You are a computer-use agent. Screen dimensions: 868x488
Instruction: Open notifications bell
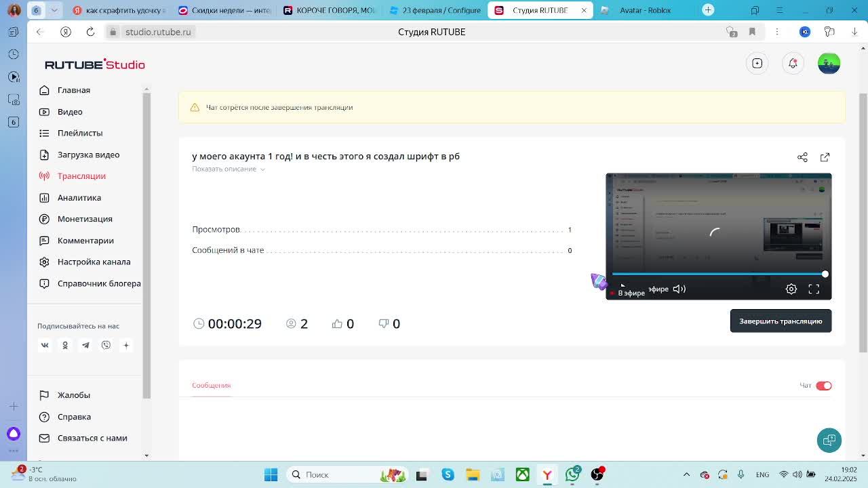[x=793, y=63]
